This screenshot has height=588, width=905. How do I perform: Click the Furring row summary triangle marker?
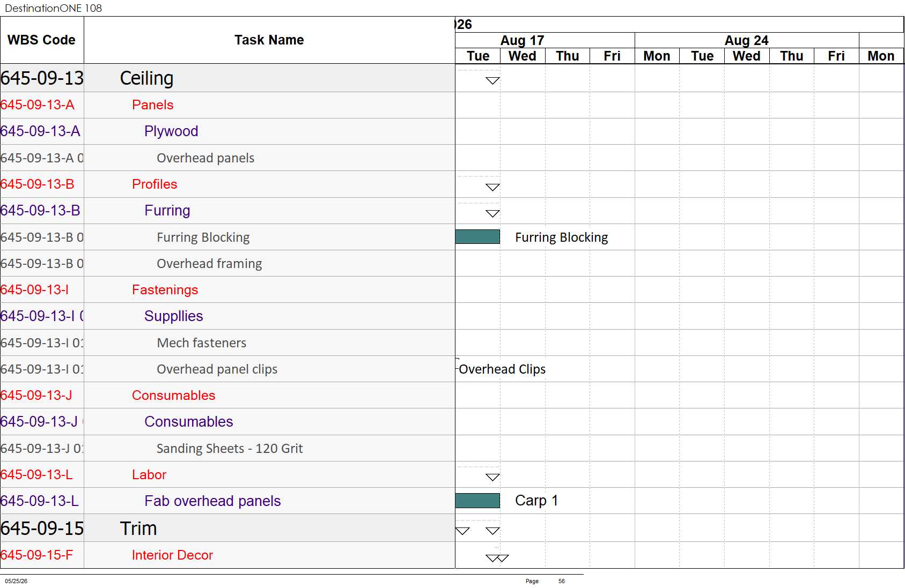[x=492, y=213]
